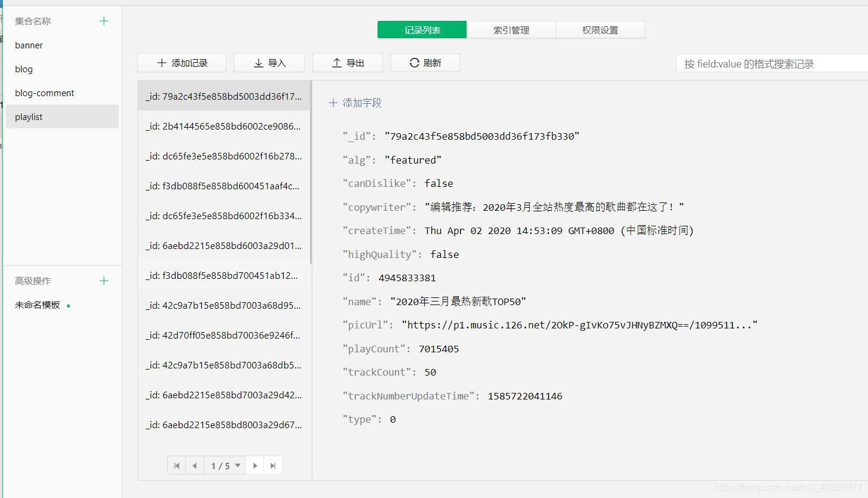Select record 6aebd2215e858bd8003a29d67
Image resolution: width=868 pixels, height=498 pixels.
click(224, 425)
